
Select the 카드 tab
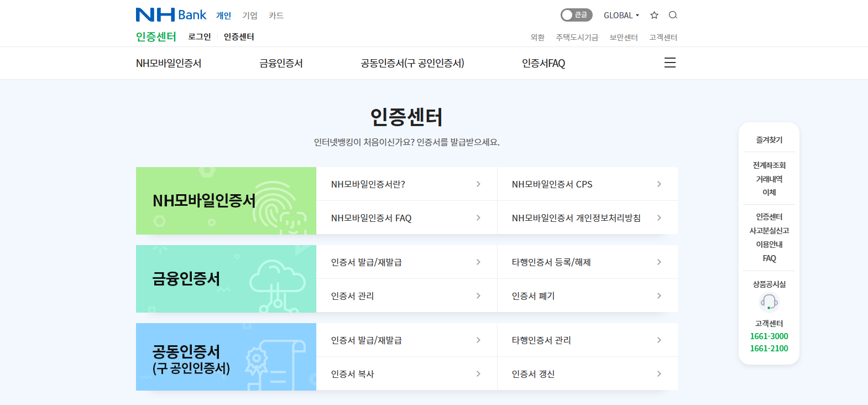pos(276,15)
